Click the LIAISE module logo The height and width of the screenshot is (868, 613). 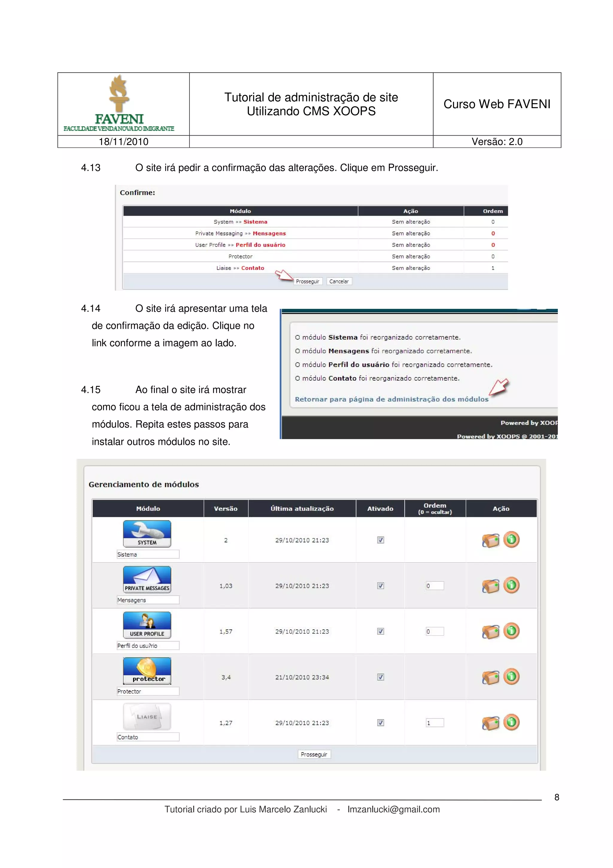147,716
